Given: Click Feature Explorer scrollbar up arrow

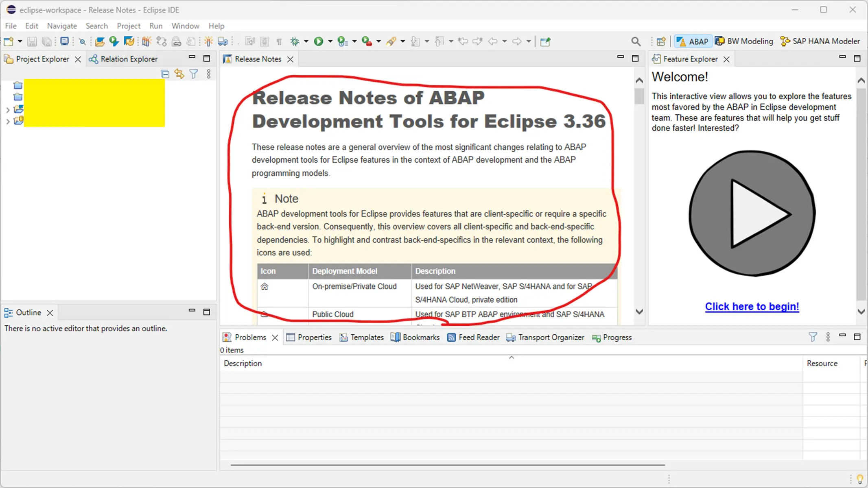Looking at the screenshot, I should (x=861, y=81).
